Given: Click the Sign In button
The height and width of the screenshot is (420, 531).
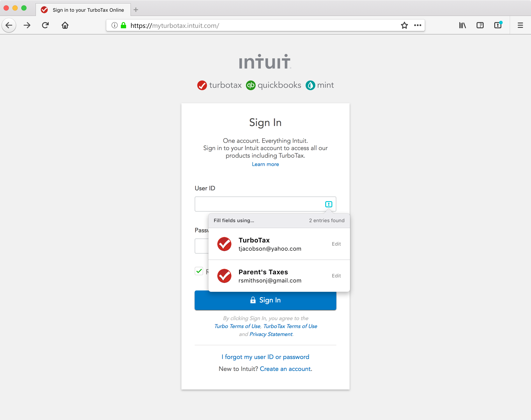Looking at the screenshot, I should tap(265, 300).
